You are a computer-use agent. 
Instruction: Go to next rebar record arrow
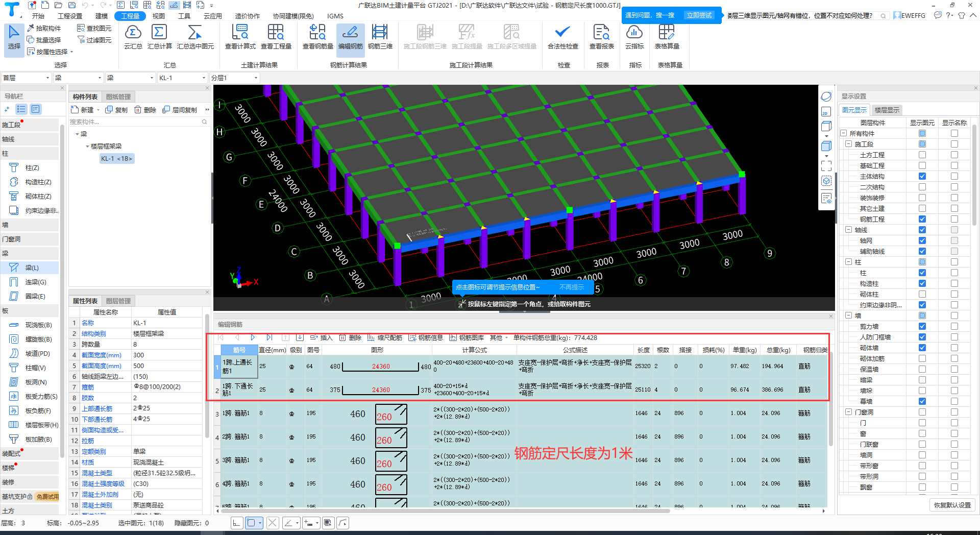point(253,337)
